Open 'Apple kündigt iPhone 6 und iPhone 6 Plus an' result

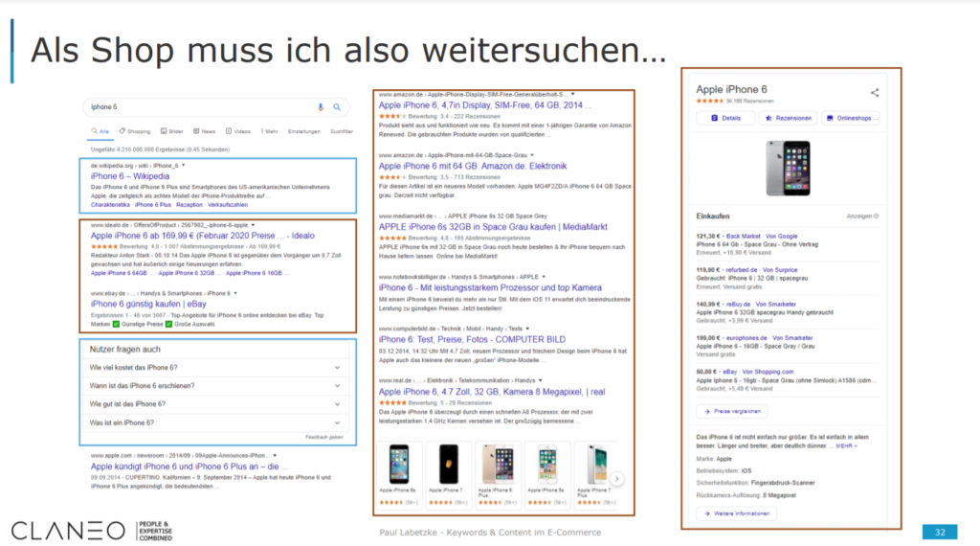coord(189,466)
